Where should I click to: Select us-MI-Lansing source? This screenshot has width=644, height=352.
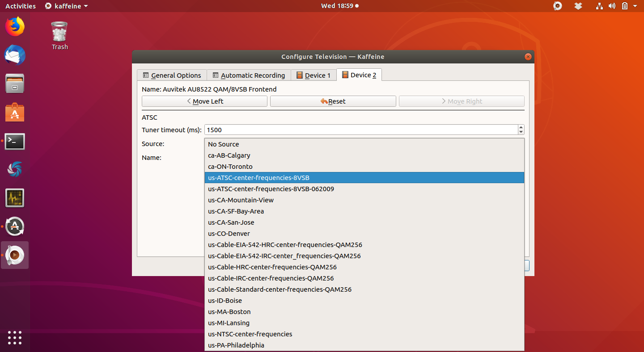tap(364, 323)
